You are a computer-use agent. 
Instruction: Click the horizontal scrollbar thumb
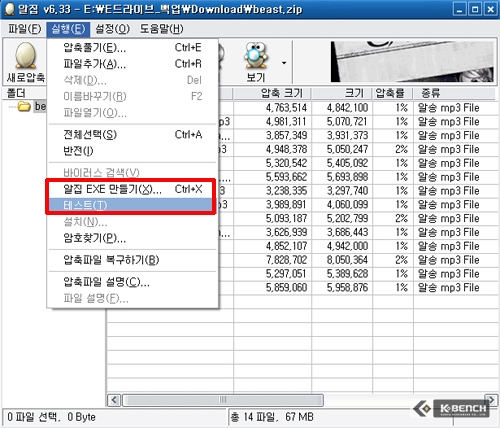tap(223, 400)
